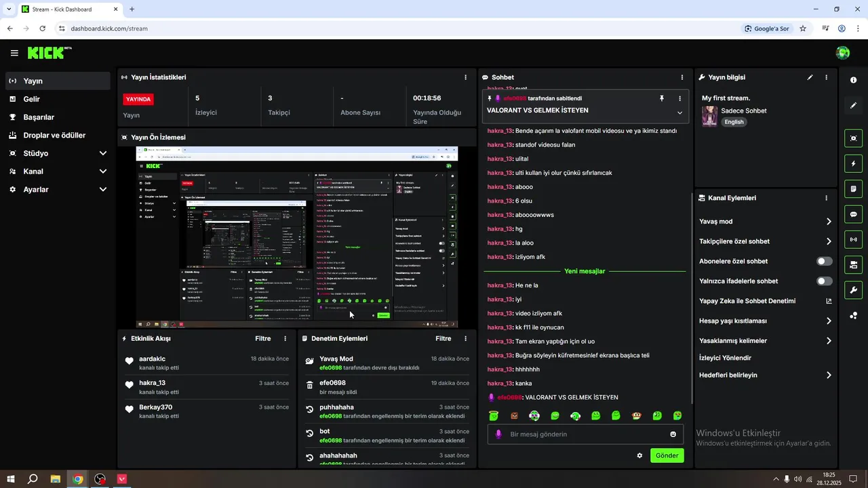Click the English language tag
868x488 pixels.
tap(734, 122)
